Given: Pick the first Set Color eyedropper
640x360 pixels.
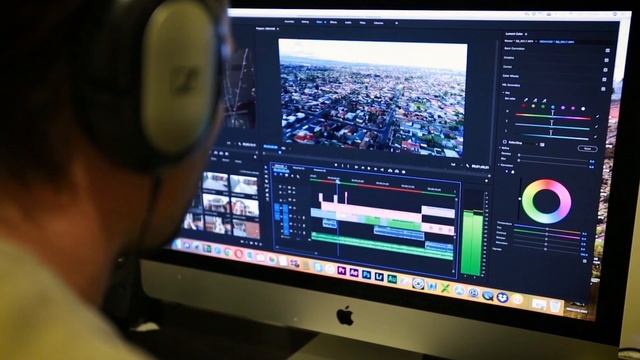Looking at the screenshot, I should coord(526,99).
